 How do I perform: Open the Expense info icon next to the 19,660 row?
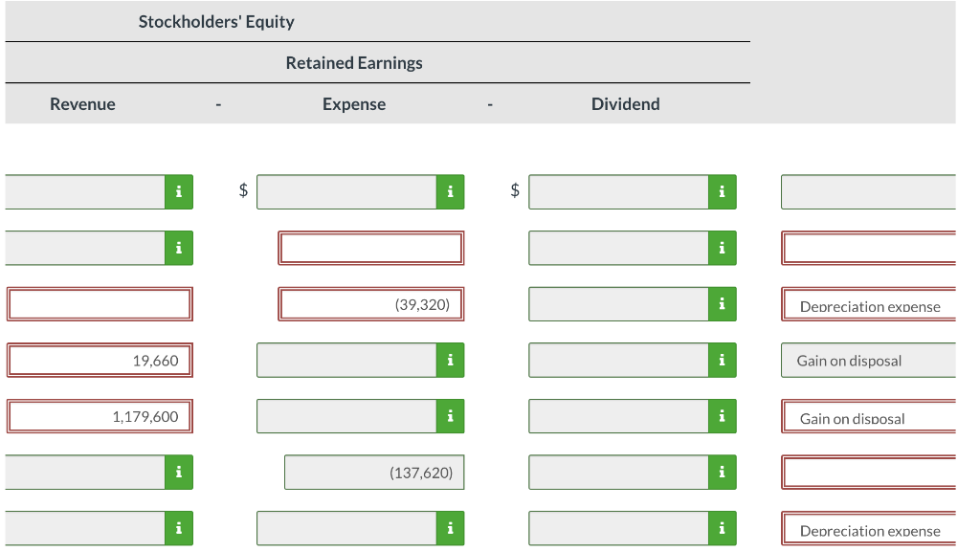[449, 360]
